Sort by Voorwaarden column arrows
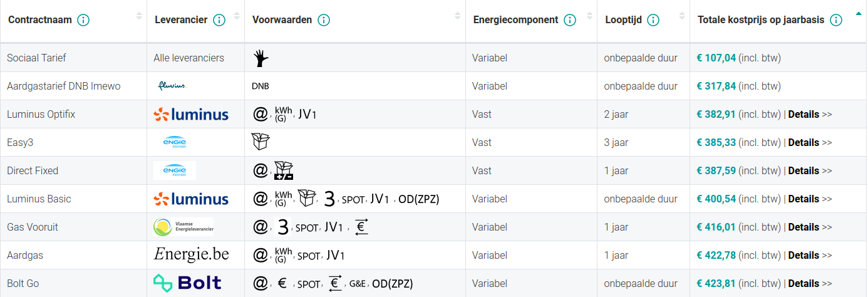This screenshot has height=297, width=868. pos(457,16)
